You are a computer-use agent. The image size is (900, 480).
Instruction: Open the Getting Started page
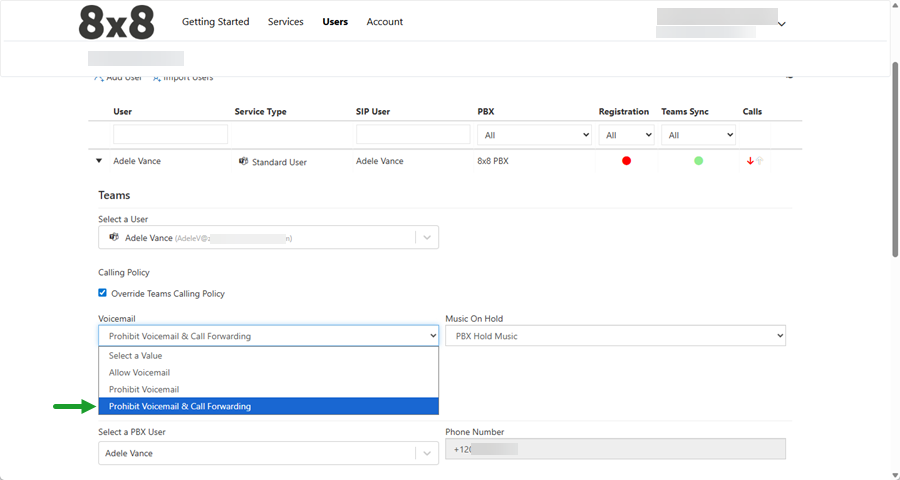[215, 22]
